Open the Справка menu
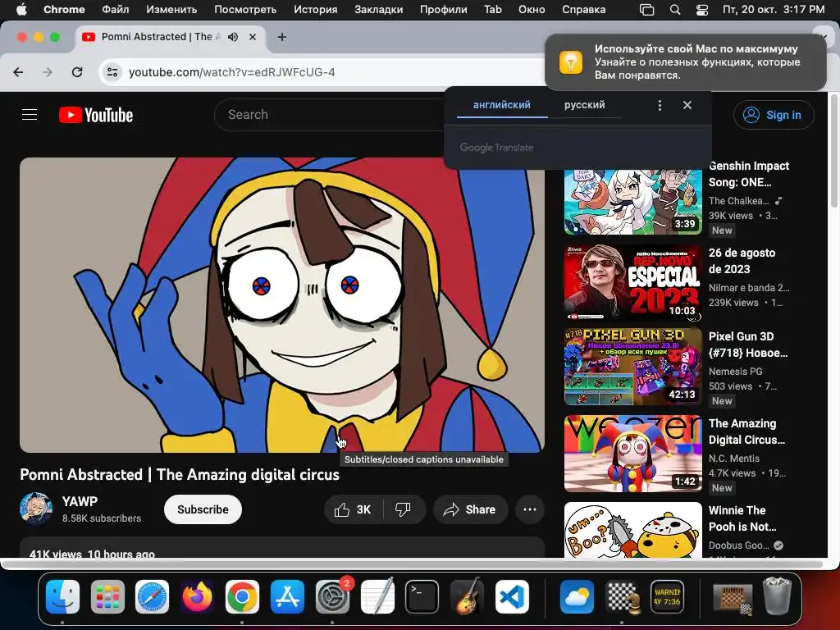840x630 pixels. click(x=584, y=9)
